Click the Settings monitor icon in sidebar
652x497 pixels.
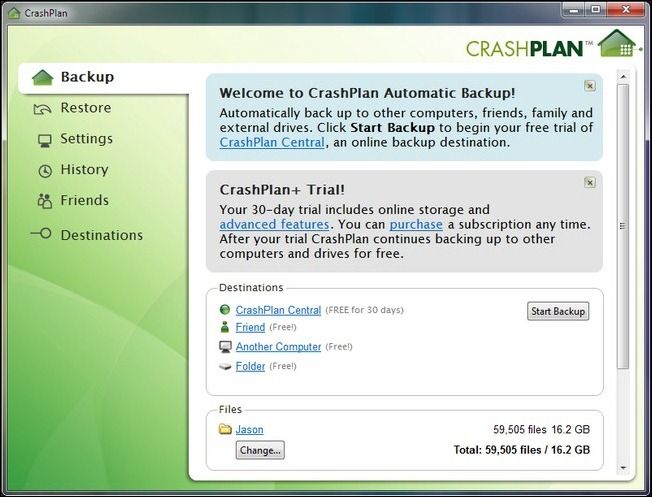[x=44, y=141]
